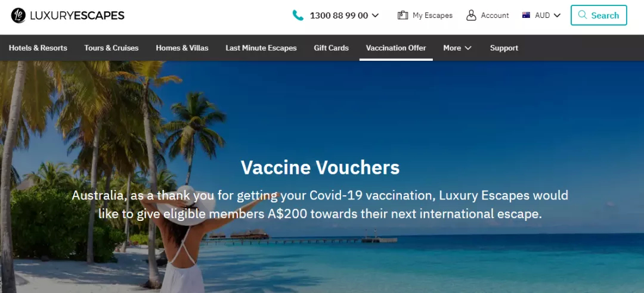Open the Support page link
Image resolution: width=644 pixels, height=293 pixels.
pos(504,48)
